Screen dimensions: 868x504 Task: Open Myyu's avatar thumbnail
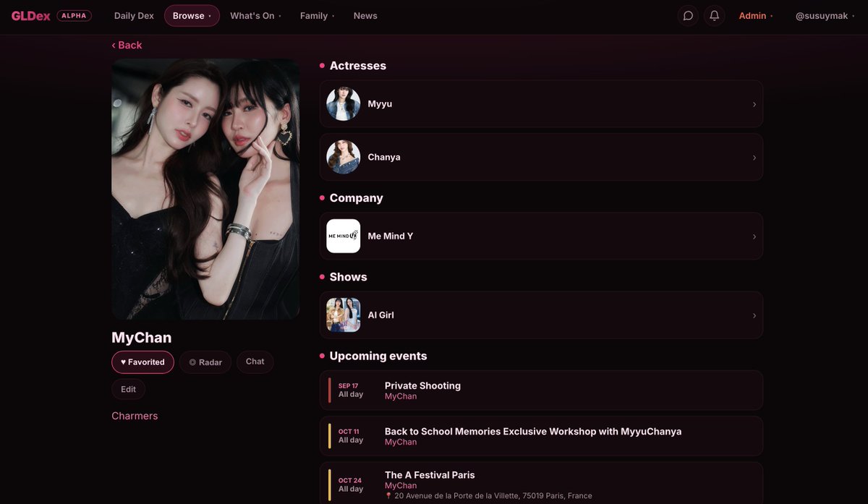coord(344,104)
